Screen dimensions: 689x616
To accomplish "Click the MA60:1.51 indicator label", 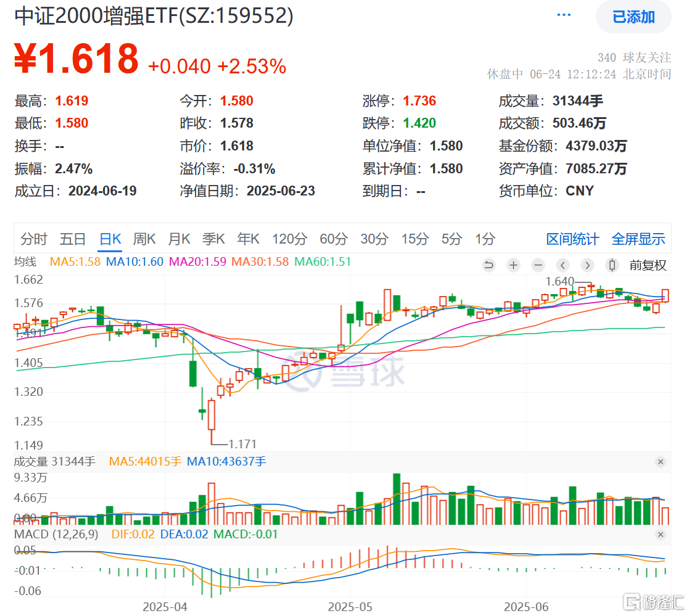I will point(323,262).
